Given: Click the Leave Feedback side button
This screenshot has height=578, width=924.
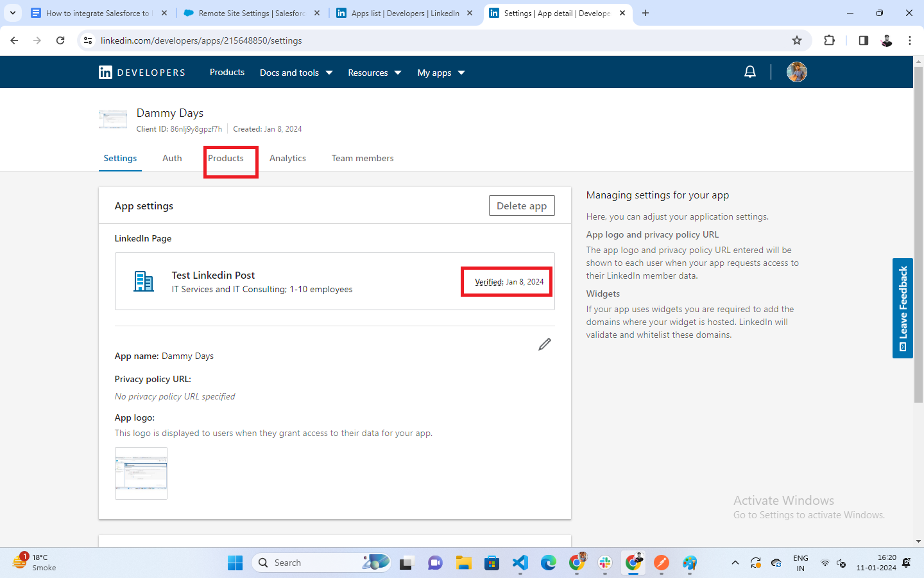Looking at the screenshot, I should coord(903,308).
